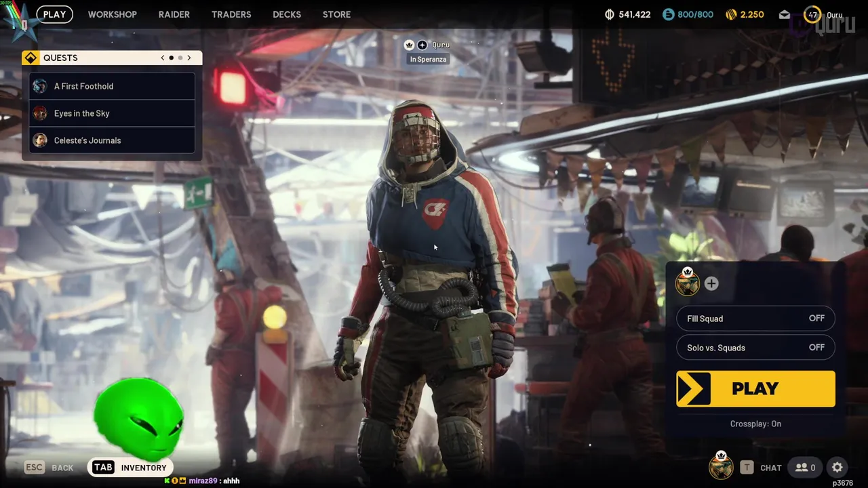Image resolution: width=868 pixels, height=488 pixels.
Task: Click the In Speranza status label
Action: coord(428,59)
